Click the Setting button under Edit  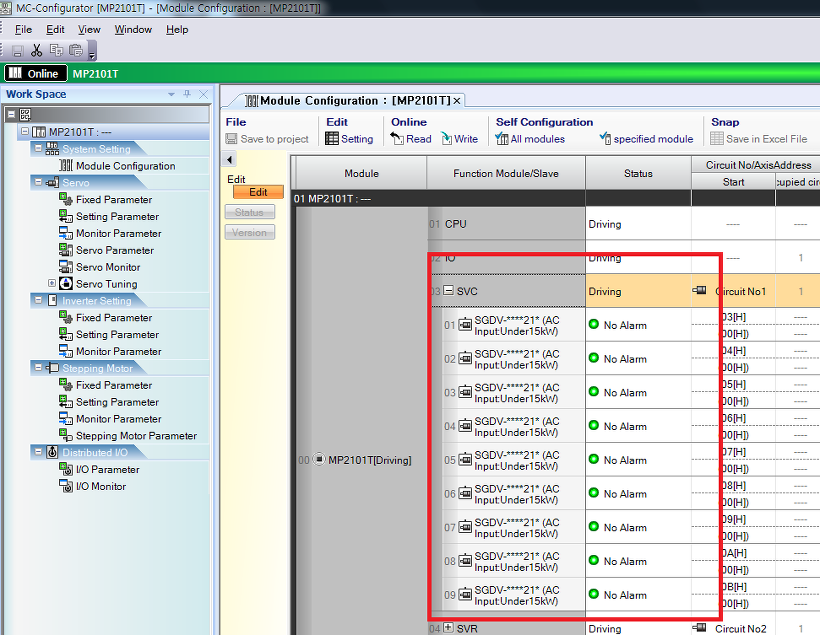349,139
